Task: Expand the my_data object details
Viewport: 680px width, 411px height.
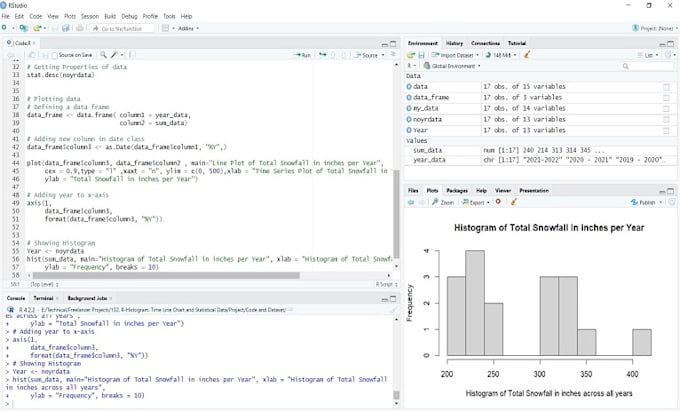Action: pyautogui.click(x=409, y=108)
